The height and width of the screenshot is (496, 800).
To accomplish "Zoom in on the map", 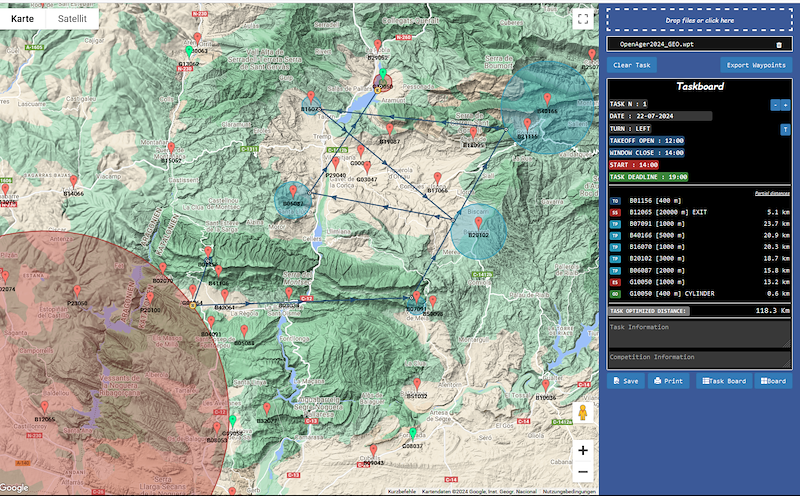I will 583,450.
